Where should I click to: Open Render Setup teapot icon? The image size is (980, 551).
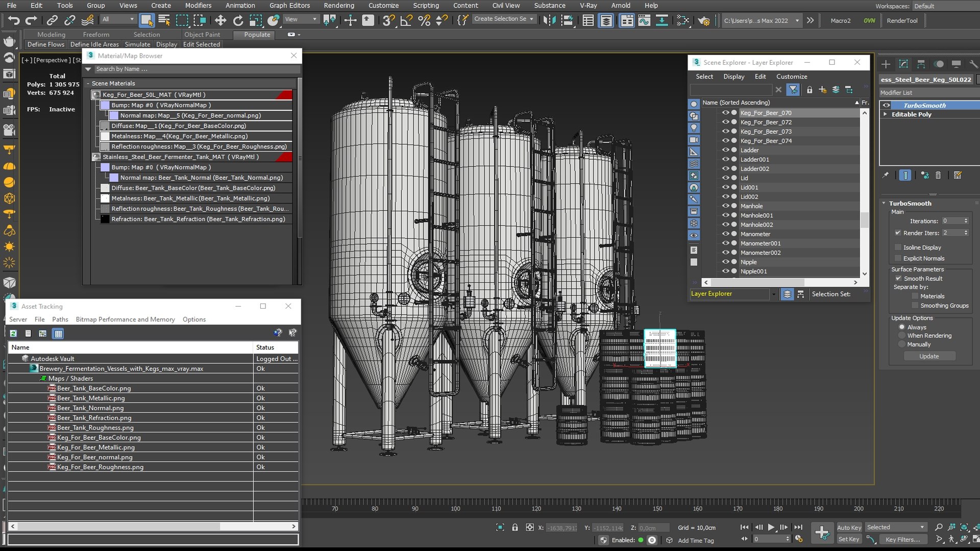pyautogui.click(x=704, y=20)
